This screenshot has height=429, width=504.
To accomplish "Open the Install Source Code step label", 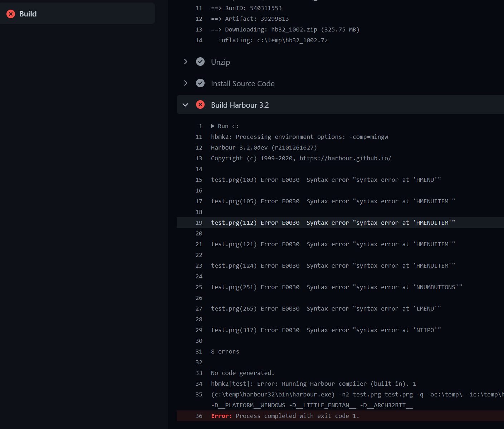I will [243, 84].
